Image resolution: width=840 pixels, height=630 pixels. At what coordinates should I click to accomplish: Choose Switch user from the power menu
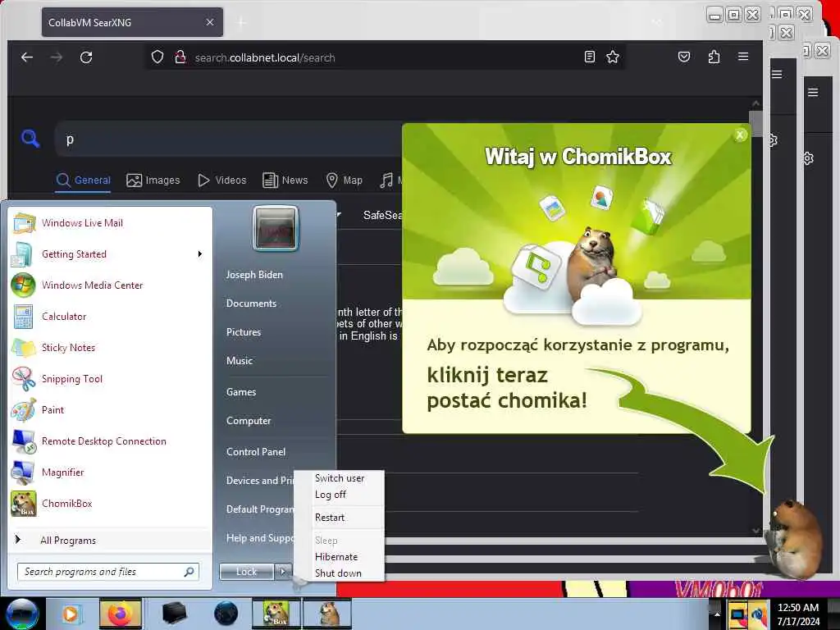coord(340,478)
